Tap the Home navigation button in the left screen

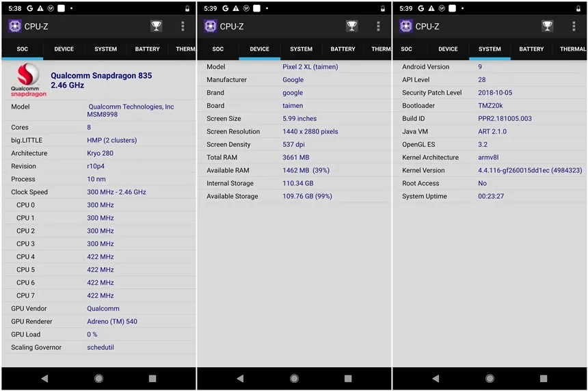[98, 378]
